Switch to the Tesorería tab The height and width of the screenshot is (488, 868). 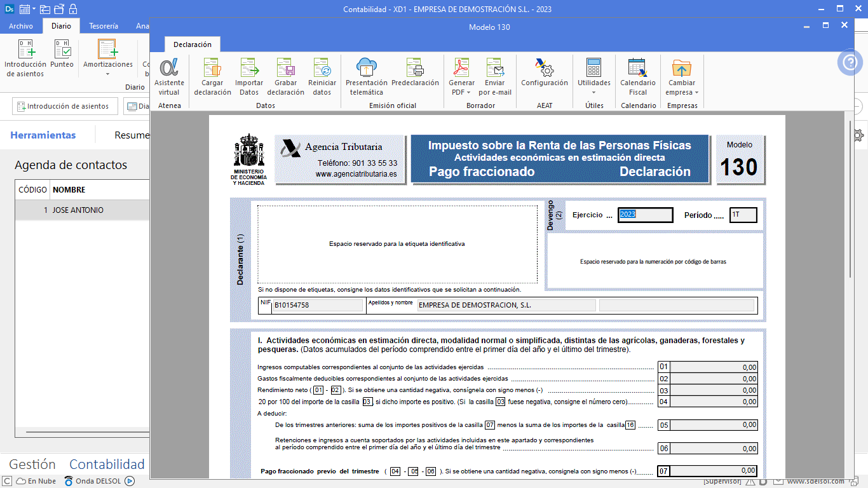[x=104, y=26]
